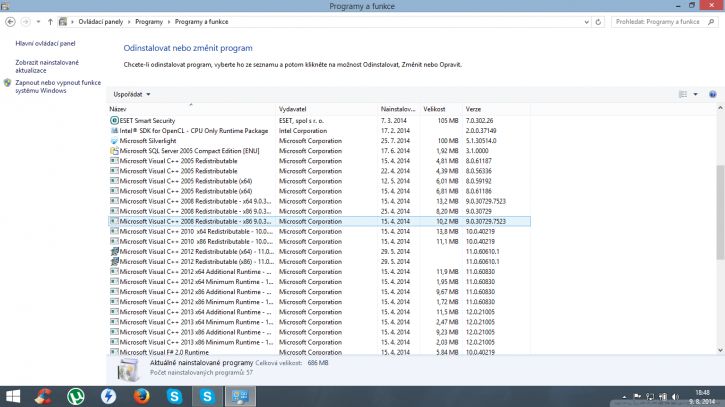Sort by Vydavatel column header
The width and height of the screenshot is (725, 407).
click(x=326, y=109)
